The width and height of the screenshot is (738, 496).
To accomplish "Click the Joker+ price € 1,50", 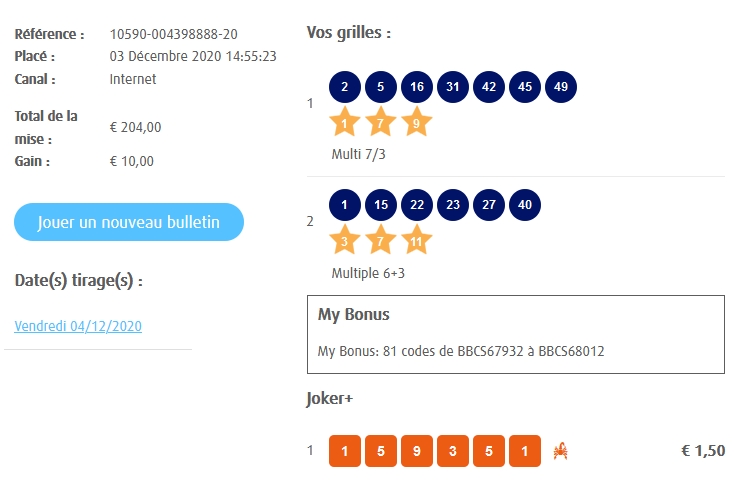I will pyautogui.click(x=703, y=451).
